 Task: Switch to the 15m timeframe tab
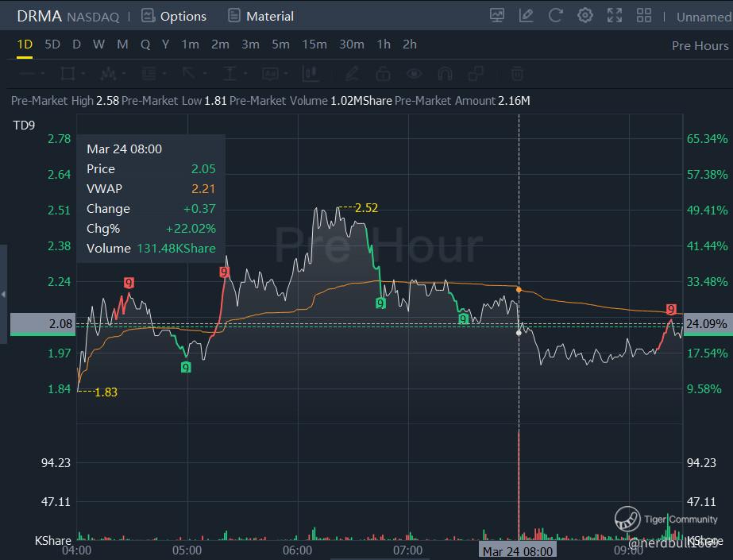click(314, 44)
